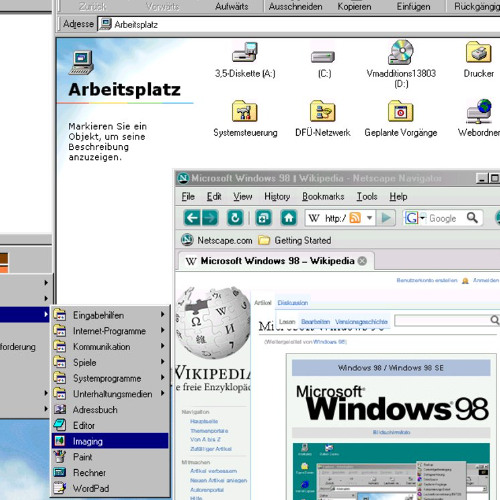This screenshot has width=500, height=500.
Task: Open the 3,5-Diskette (A:) drive icon
Action: pos(245,52)
